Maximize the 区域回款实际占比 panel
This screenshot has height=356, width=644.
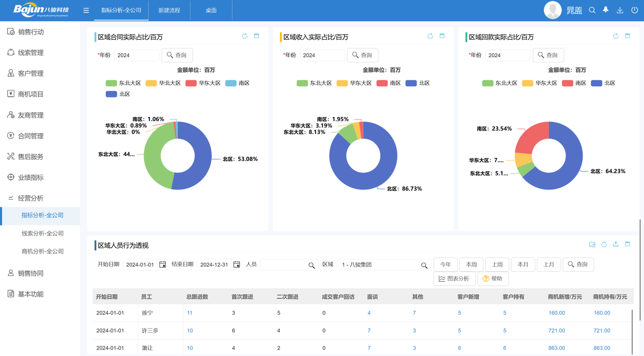pyautogui.click(x=627, y=36)
